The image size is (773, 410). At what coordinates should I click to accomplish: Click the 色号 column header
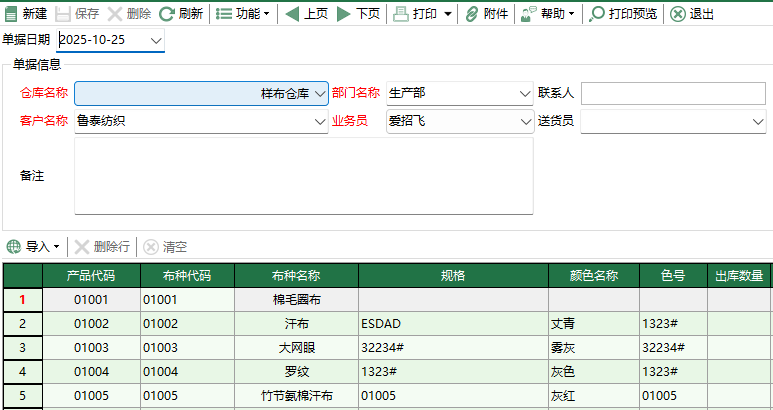[673, 275]
